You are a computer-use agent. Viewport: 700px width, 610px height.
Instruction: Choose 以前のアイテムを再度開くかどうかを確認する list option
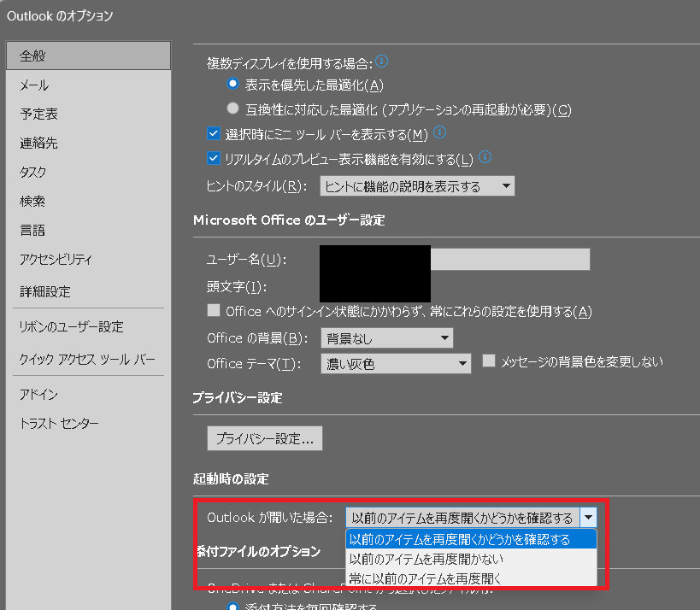point(472,539)
